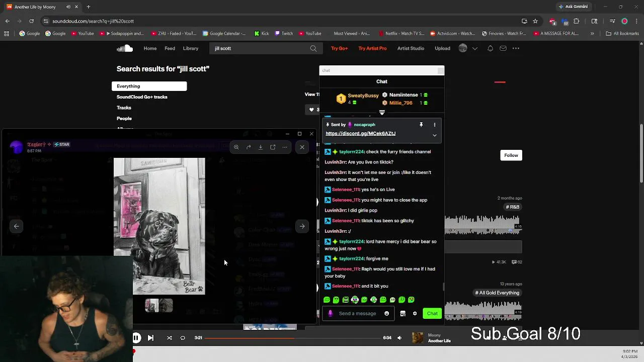Image resolution: width=644 pixels, height=362 pixels.
Task: Open SoundCloud Library
Action: click(191, 48)
